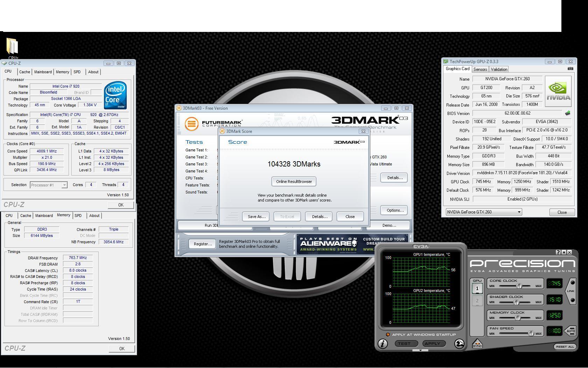Open About tab in CPU-Z memory window
Screen dimensions: 588x368
point(94,216)
